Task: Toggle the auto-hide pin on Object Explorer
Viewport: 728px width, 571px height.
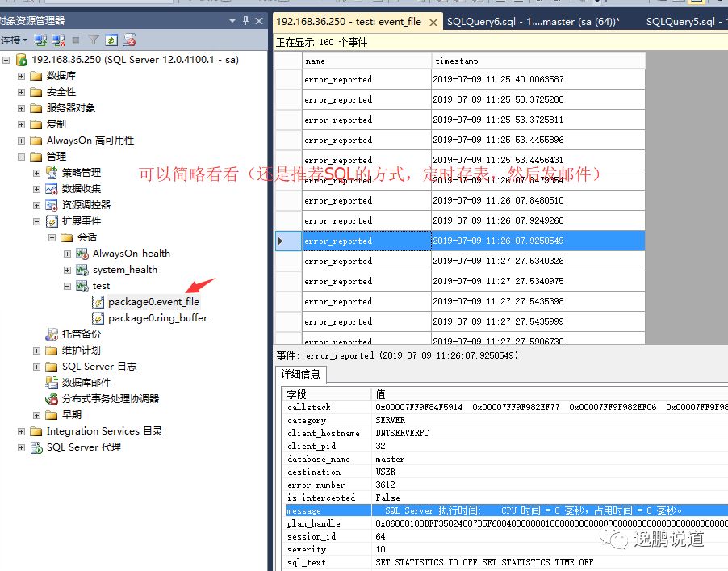Action: point(245,20)
